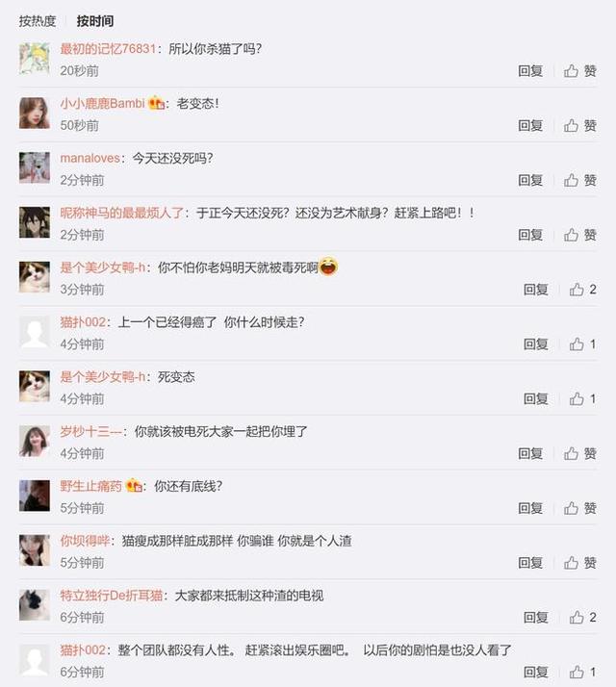Open 野生止痛药 username link
616x687 pixels.
tap(90, 486)
